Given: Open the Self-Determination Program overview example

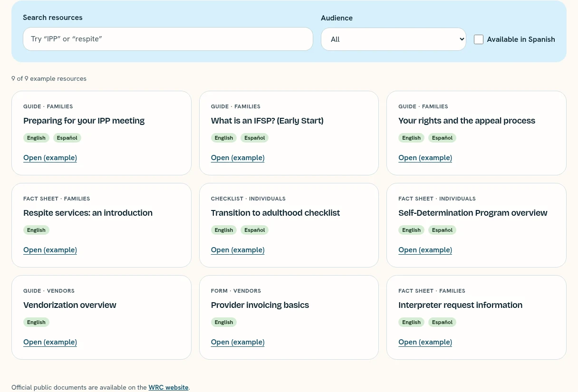Looking at the screenshot, I should [425, 250].
